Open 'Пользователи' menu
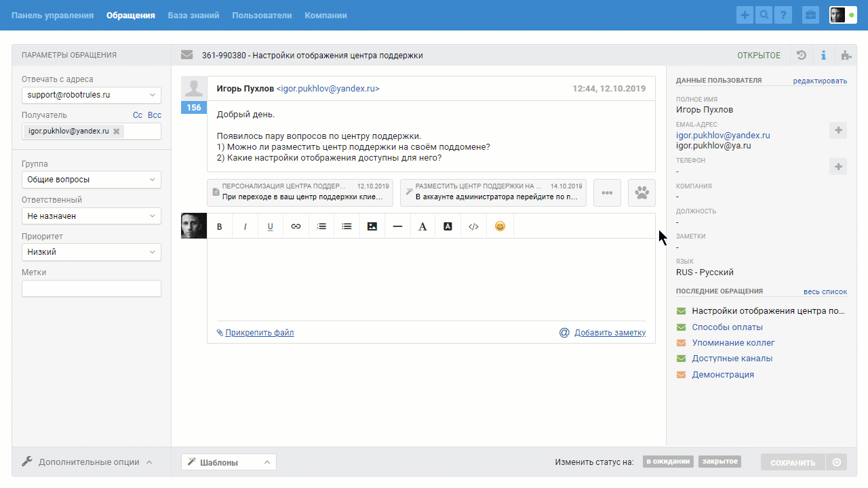This screenshot has height=488, width=868. pyautogui.click(x=262, y=15)
